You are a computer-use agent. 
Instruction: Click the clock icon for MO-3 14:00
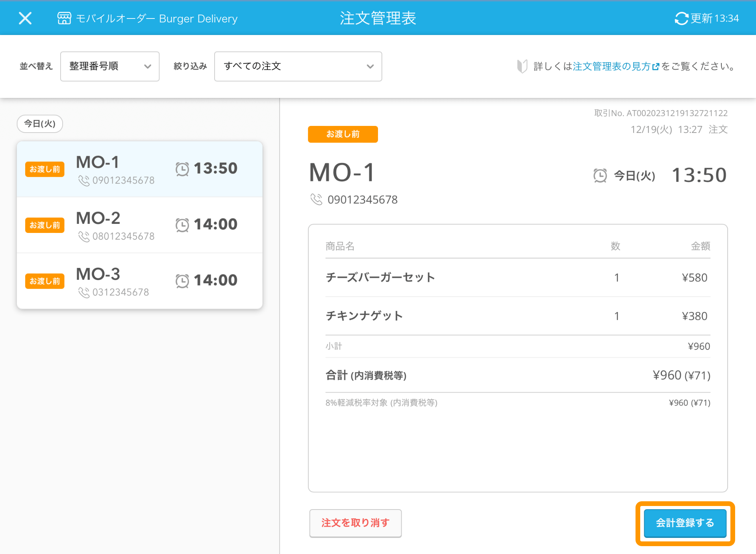(x=182, y=281)
